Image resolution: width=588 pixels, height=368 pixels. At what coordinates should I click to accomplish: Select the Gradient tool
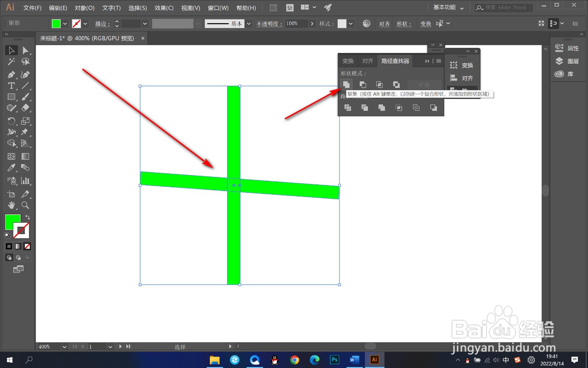click(x=25, y=156)
